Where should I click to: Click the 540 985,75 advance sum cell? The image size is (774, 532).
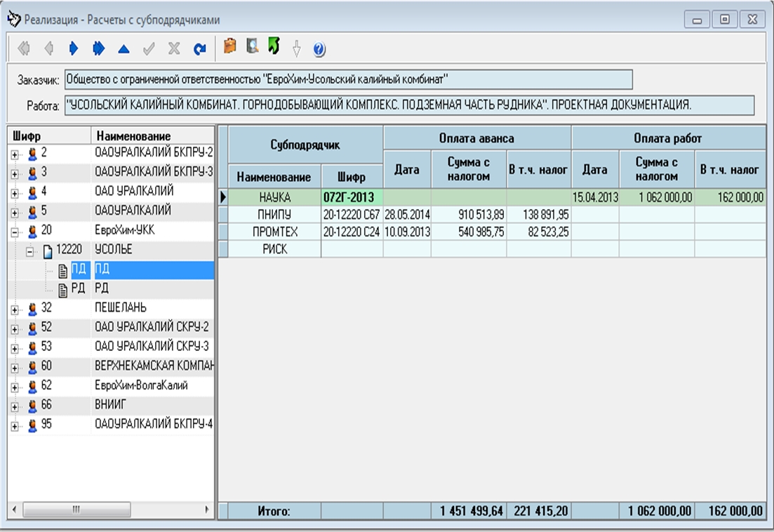point(469,232)
